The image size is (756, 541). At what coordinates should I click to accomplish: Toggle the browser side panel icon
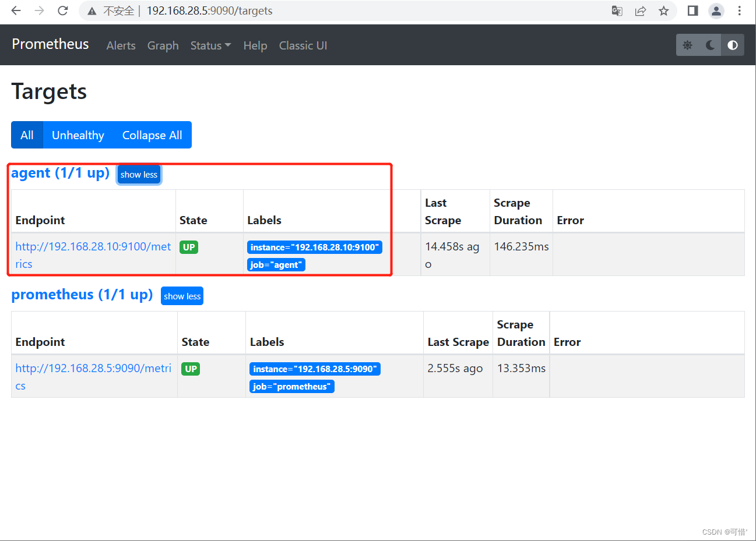coord(693,10)
